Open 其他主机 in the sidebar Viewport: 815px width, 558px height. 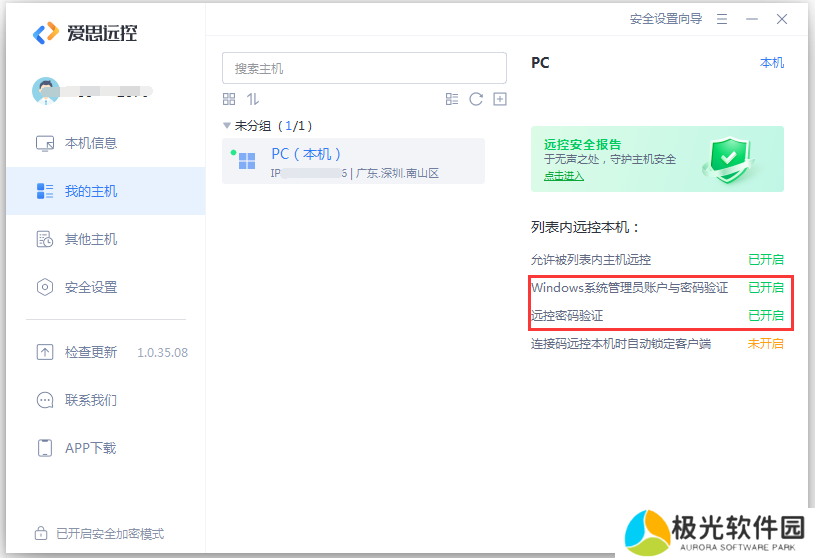pyautogui.click(x=91, y=239)
